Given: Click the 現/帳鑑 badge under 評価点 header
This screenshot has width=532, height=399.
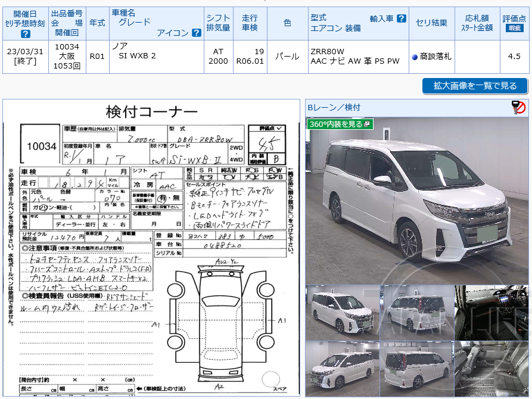Looking at the screenshot, I should 515,27.
